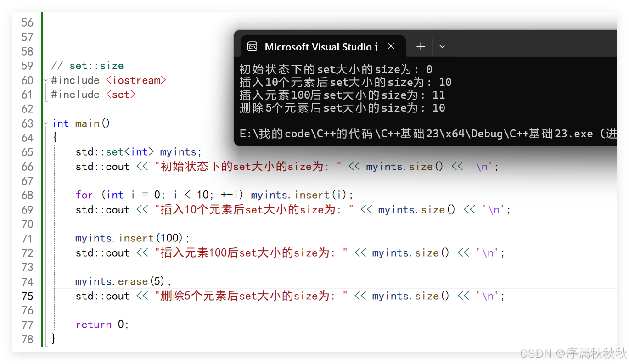Click line number 59 in the gutter
The image size is (629, 364).
[28, 66]
